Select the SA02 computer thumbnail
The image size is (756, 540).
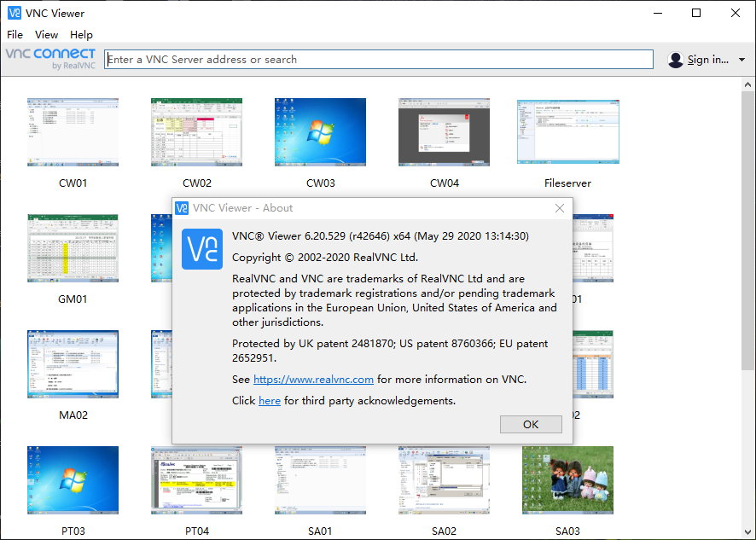[444, 480]
